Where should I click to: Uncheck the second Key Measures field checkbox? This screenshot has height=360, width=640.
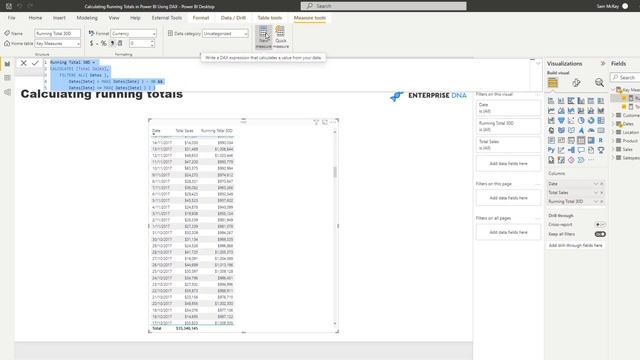click(624, 107)
